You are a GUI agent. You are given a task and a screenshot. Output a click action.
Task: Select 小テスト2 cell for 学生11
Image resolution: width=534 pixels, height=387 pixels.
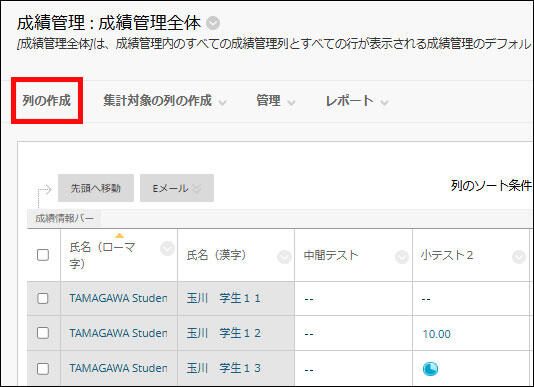click(x=471, y=298)
